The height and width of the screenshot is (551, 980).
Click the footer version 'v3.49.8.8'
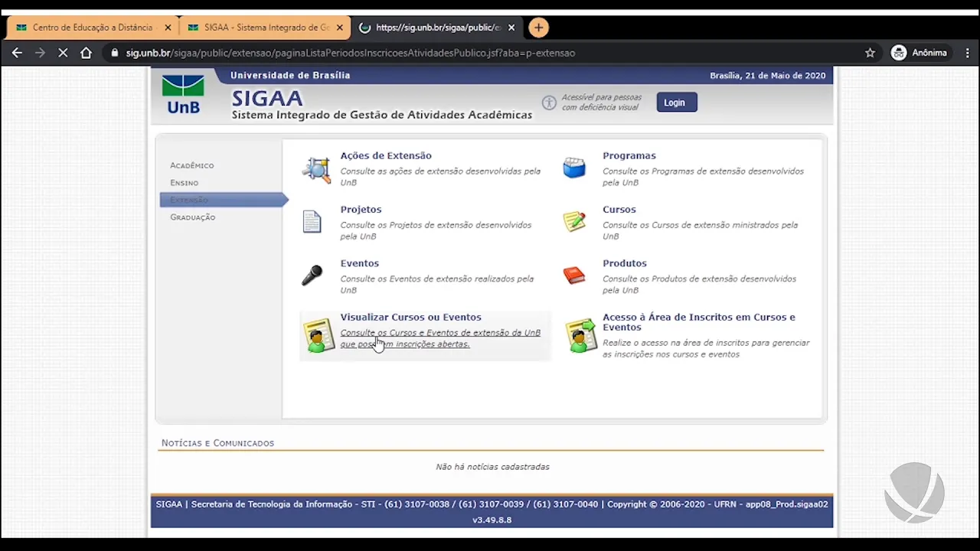point(492,520)
